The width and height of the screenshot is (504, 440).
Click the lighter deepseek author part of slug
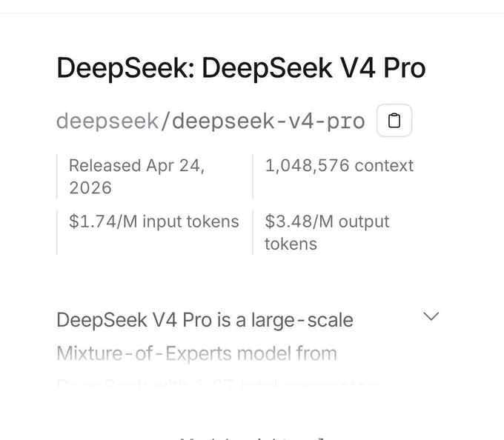point(107,121)
